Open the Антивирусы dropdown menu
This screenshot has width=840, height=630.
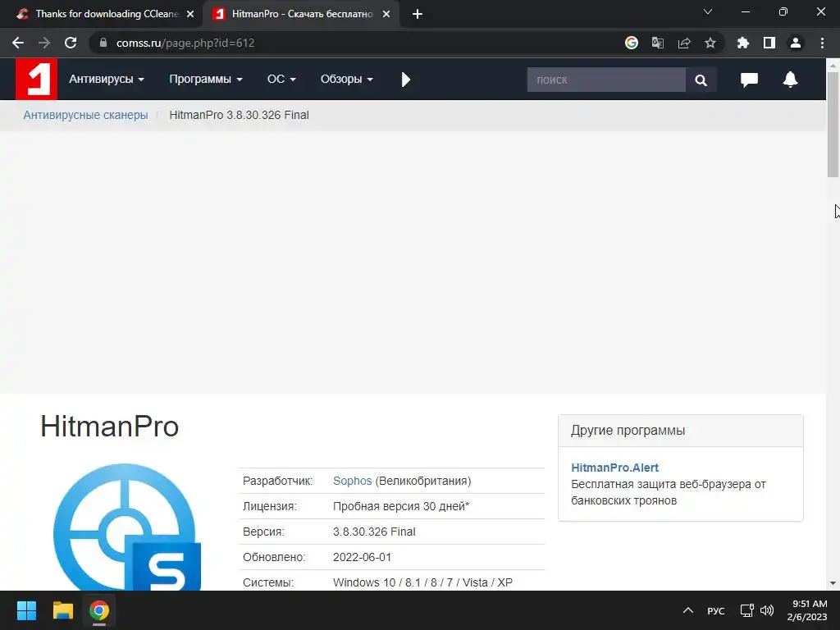tap(107, 80)
